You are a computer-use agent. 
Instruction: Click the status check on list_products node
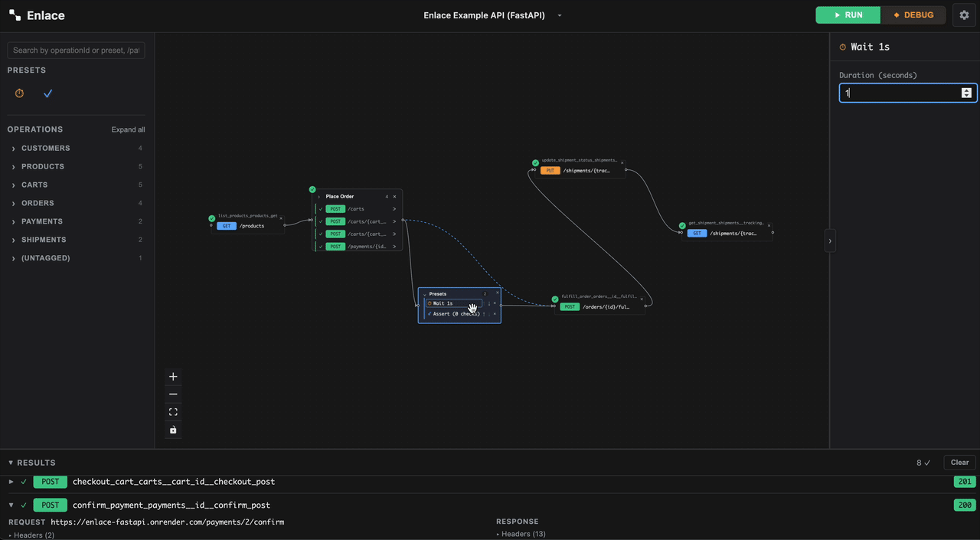pyautogui.click(x=212, y=218)
